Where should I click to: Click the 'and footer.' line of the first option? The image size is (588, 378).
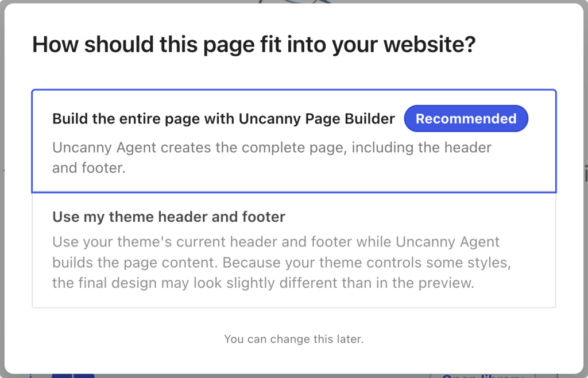coord(89,168)
